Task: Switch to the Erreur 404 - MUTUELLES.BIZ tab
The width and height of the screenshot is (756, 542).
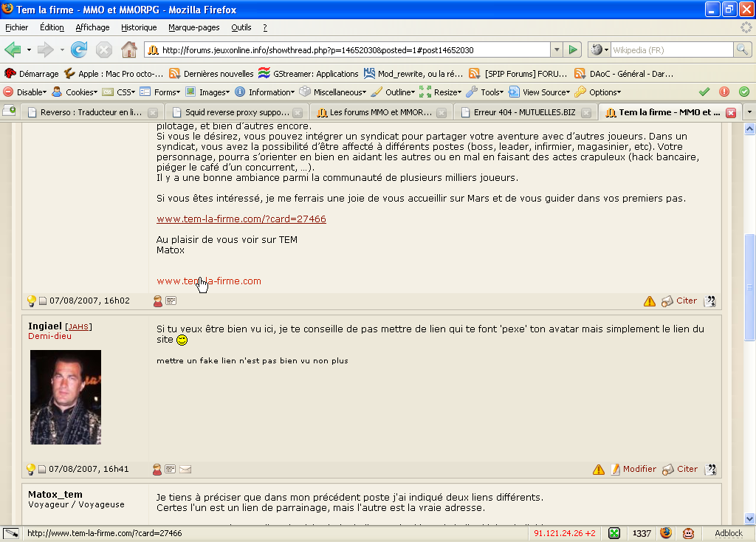Action: click(x=525, y=112)
